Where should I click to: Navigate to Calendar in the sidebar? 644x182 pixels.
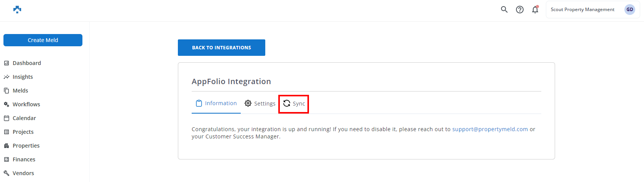(x=24, y=118)
